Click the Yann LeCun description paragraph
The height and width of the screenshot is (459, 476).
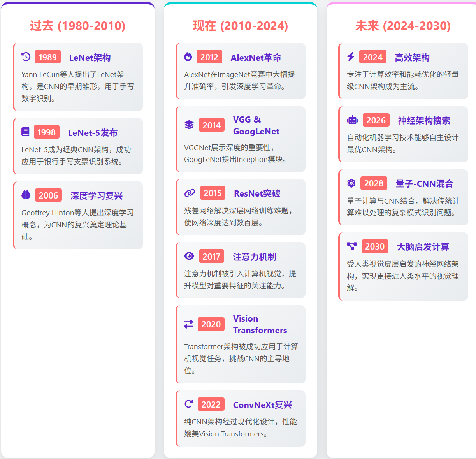click(x=78, y=86)
